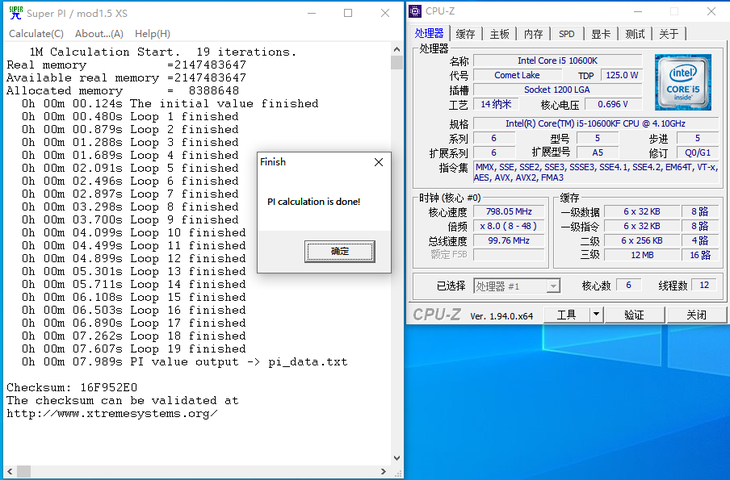Click the Checksum: 16F952E0 line

(72, 387)
